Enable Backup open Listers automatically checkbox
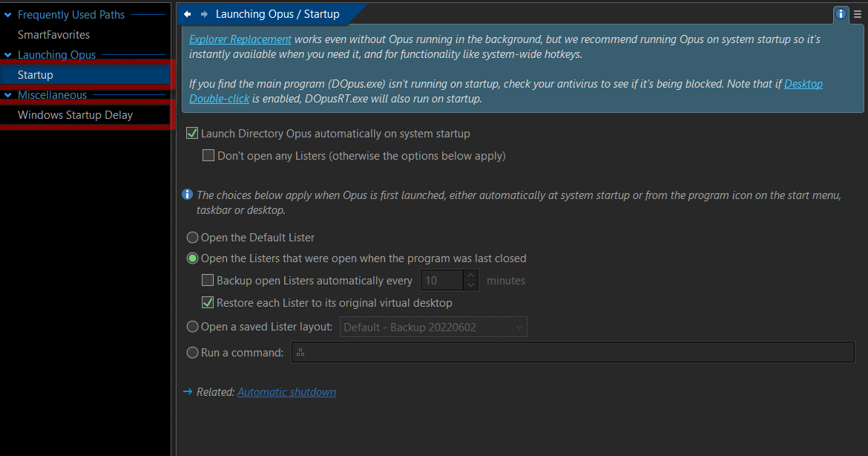The width and height of the screenshot is (868, 456). click(208, 281)
